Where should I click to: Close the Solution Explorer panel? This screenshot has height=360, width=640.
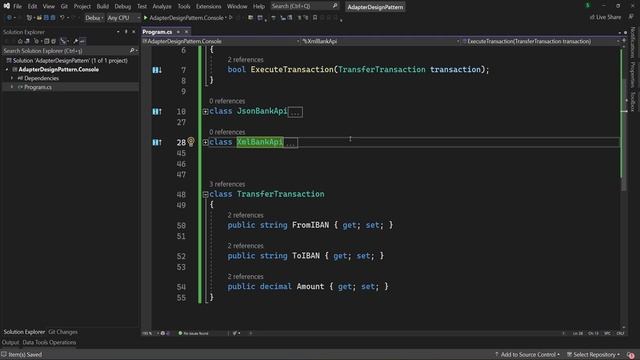134,32
